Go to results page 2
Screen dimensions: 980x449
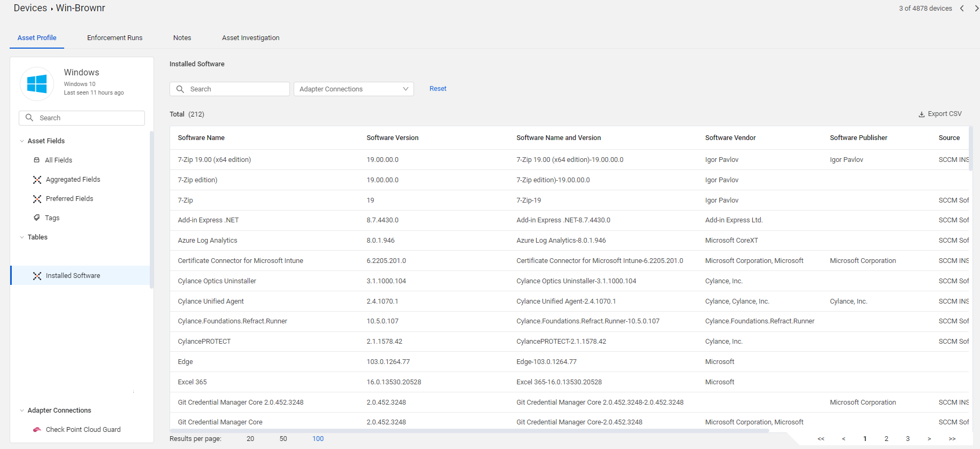pos(886,439)
